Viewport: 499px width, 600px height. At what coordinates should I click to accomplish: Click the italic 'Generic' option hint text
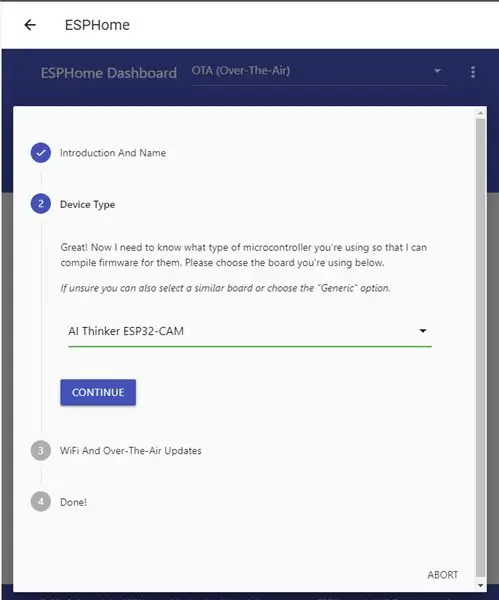point(226,288)
